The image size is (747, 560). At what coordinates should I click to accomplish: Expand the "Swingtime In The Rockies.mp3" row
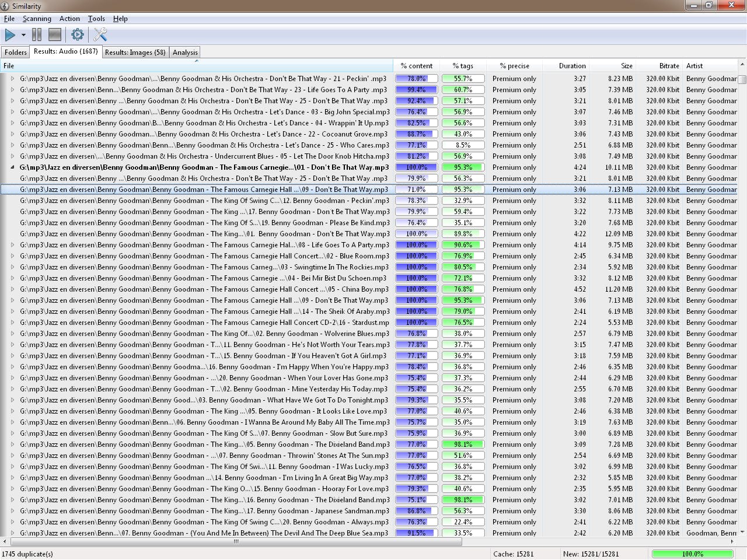tap(12, 267)
